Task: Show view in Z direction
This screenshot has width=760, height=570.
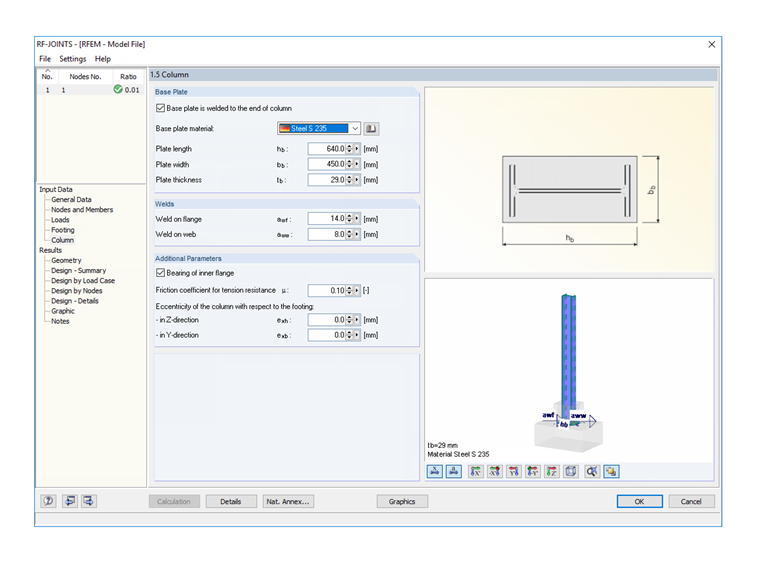Action: coord(552,471)
